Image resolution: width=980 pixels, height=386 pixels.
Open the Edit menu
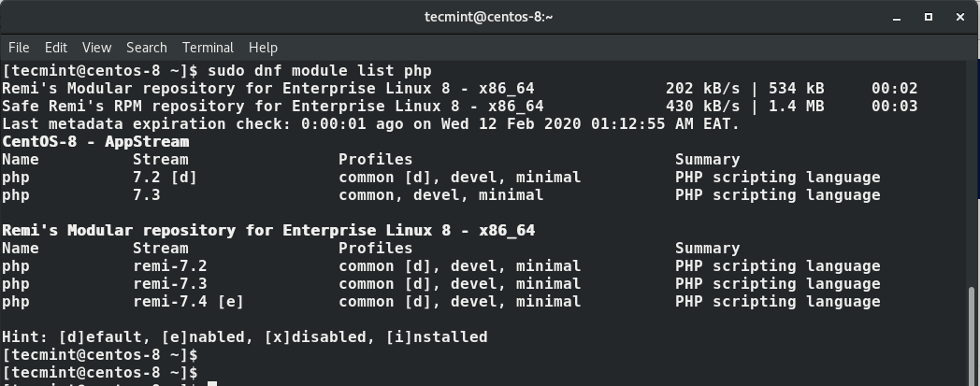coord(56,47)
